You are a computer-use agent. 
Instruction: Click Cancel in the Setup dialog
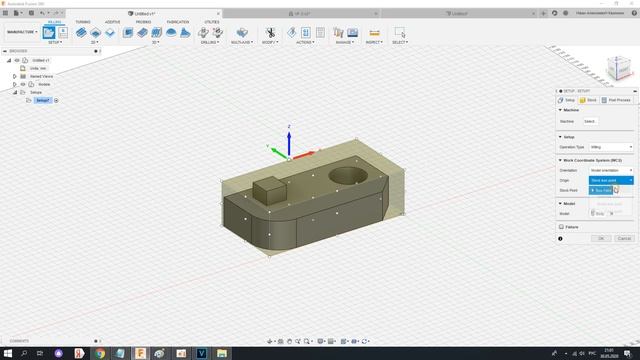coord(624,238)
